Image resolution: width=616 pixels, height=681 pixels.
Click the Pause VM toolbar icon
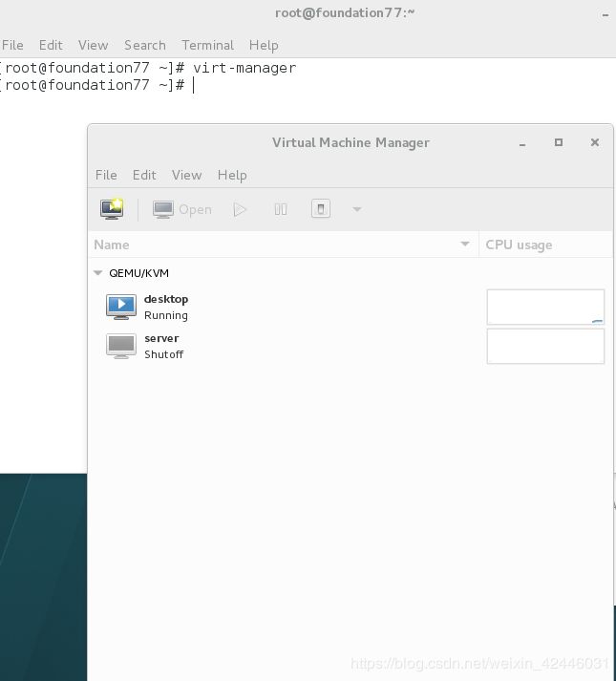click(x=281, y=209)
